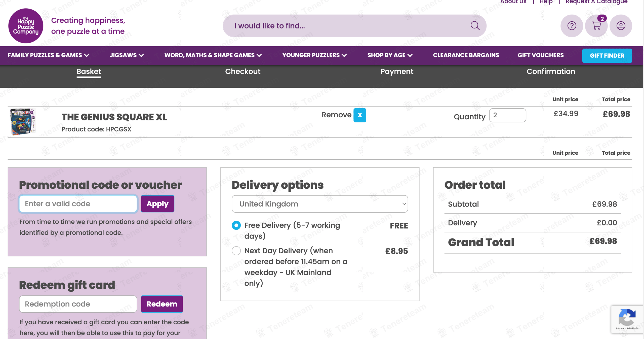Click the Happy Puzzle Company logo

click(x=26, y=26)
